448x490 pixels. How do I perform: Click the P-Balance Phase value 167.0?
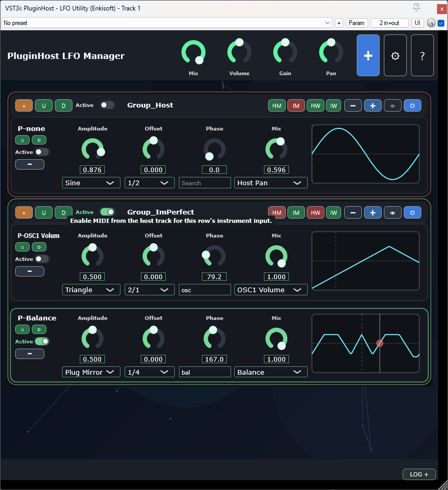214,359
